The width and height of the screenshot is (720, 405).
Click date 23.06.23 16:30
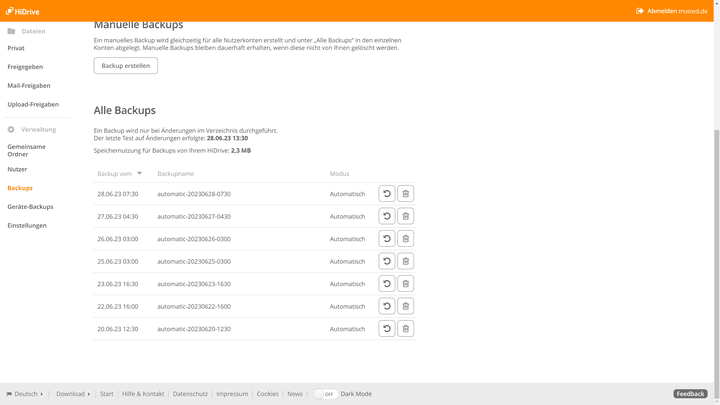[x=118, y=284]
